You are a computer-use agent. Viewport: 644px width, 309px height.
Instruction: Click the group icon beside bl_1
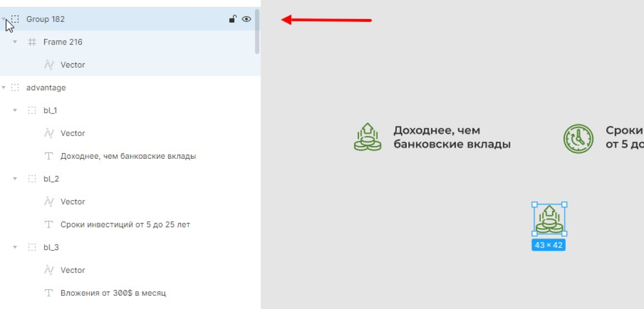click(32, 110)
